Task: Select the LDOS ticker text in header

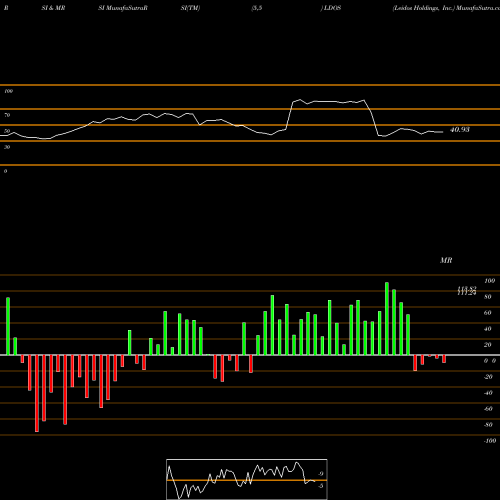Action: pyautogui.click(x=332, y=8)
